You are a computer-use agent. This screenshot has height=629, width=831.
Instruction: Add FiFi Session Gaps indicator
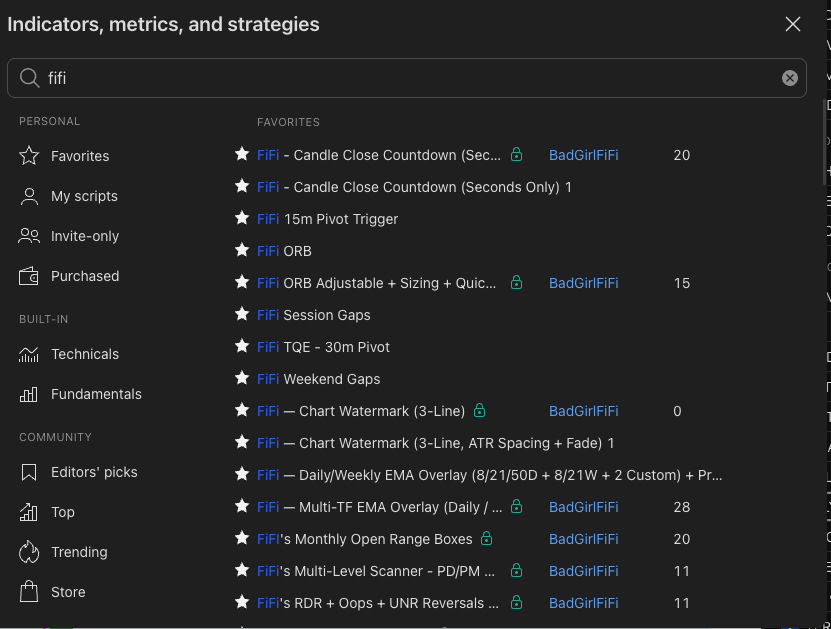point(314,315)
